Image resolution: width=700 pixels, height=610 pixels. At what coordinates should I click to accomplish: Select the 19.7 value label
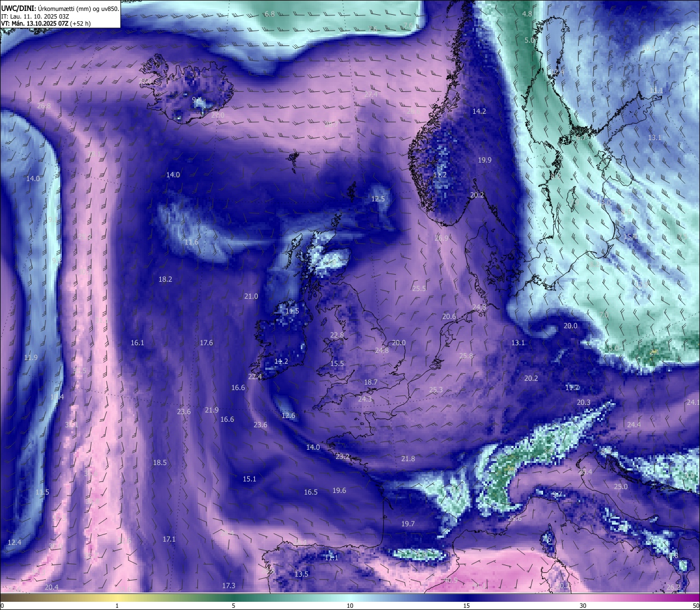(x=408, y=524)
